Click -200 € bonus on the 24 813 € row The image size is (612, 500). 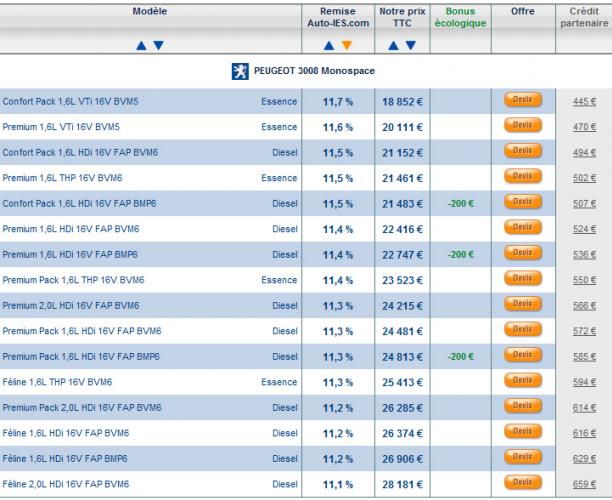[x=461, y=357]
